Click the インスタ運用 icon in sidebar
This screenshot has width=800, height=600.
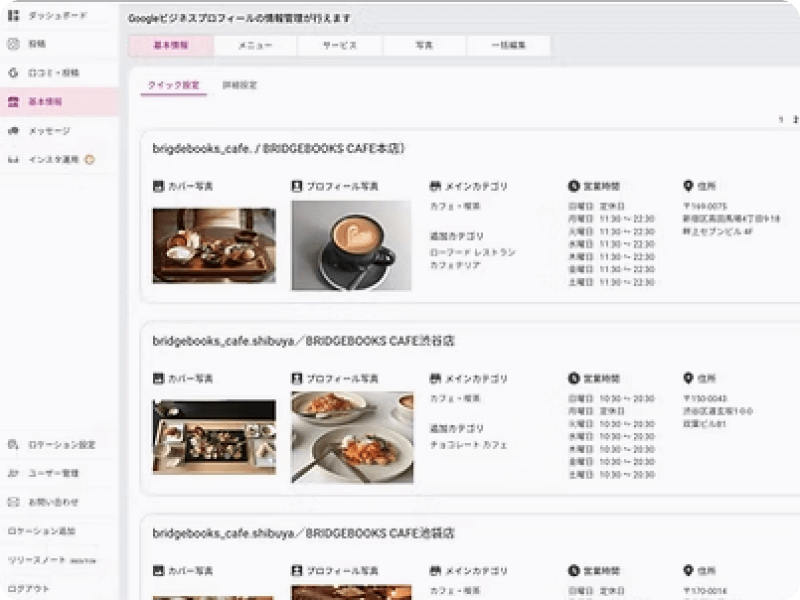tap(14, 159)
